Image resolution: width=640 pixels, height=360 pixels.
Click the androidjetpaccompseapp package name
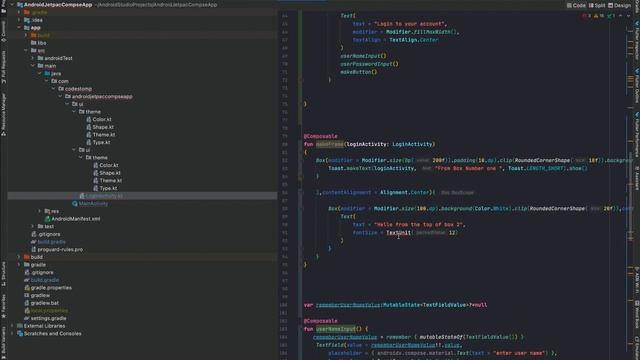(102, 97)
